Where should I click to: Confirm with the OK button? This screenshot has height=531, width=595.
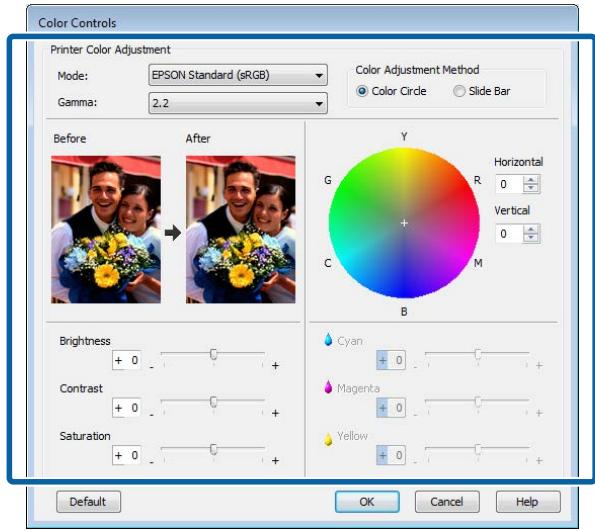coord(367,502)
